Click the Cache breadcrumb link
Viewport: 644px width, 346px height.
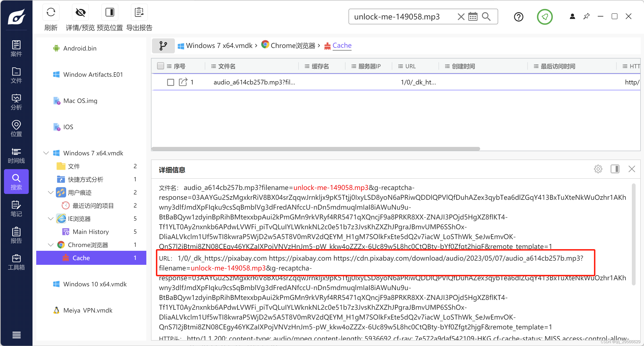click(342, 45)
